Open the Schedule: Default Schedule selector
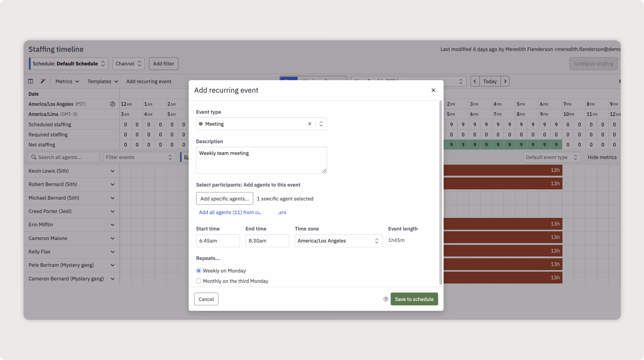 pyautogui.click(x=68, y=63)
